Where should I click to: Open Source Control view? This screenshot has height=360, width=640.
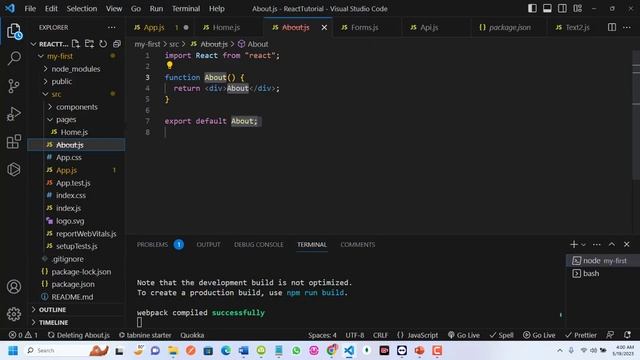14,86
